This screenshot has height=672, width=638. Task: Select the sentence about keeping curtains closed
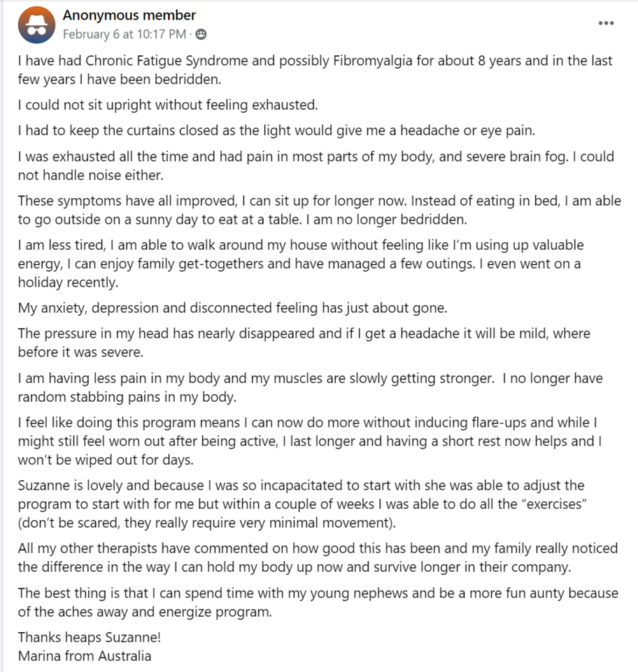click(x=276, y=130)
